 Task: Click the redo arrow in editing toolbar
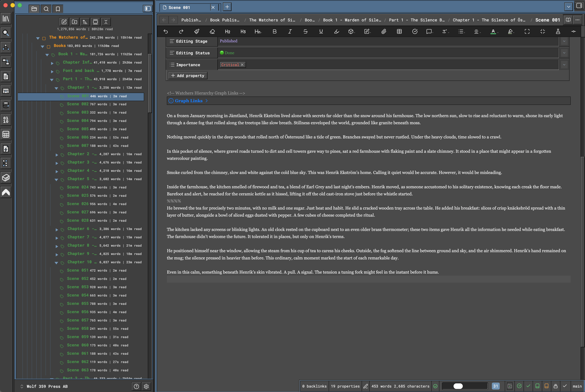181,32
